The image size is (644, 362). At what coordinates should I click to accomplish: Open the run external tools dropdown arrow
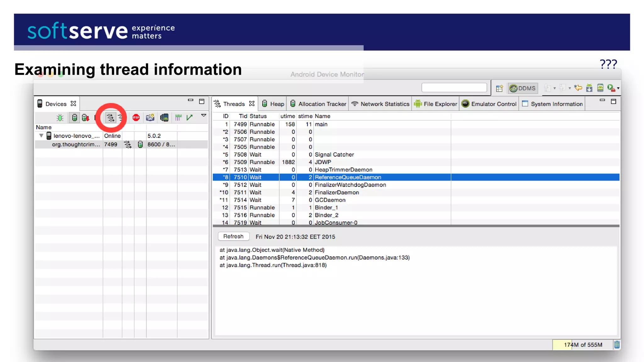point(618,88)
